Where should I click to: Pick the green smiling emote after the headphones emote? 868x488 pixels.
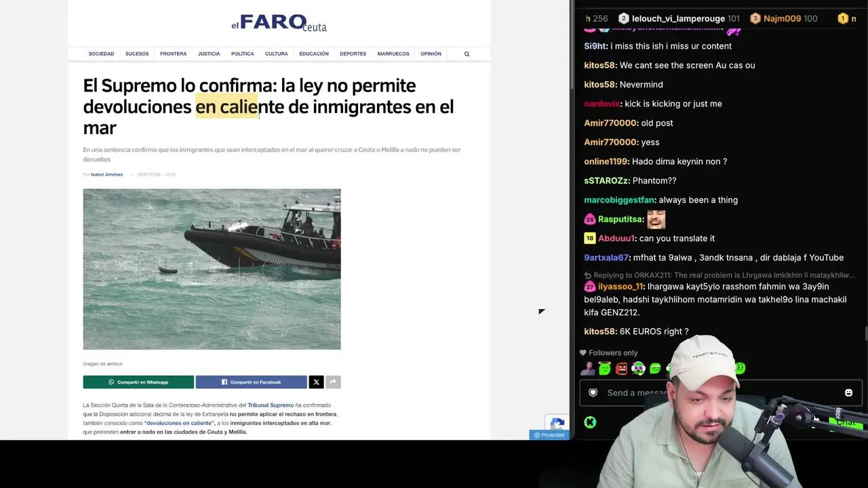(655, 369)
